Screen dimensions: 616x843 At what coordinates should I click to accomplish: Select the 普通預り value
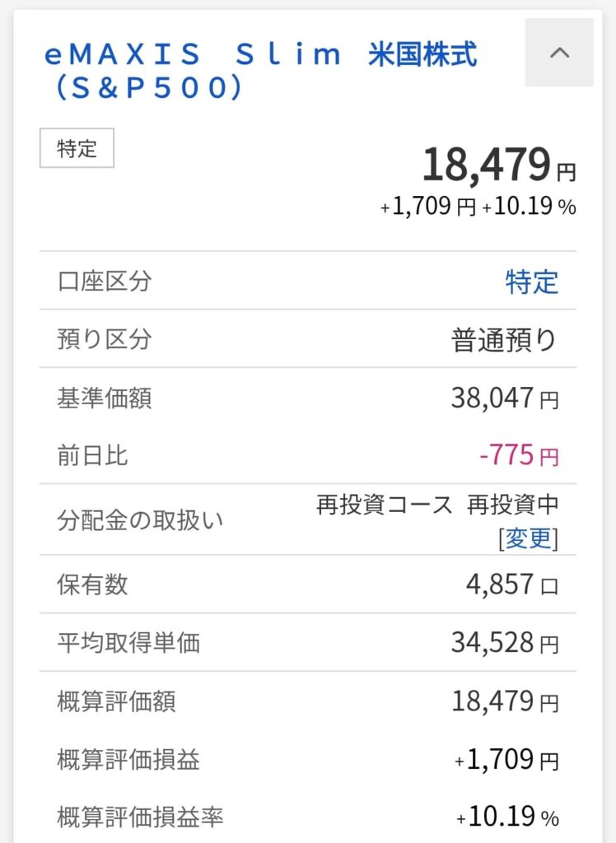[x=504, y=340]
